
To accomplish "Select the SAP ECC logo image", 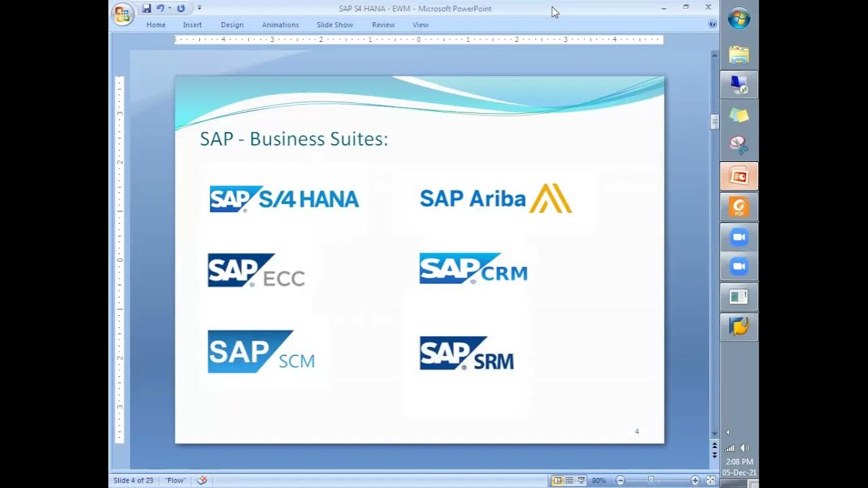I will click(x=256, y=270).
